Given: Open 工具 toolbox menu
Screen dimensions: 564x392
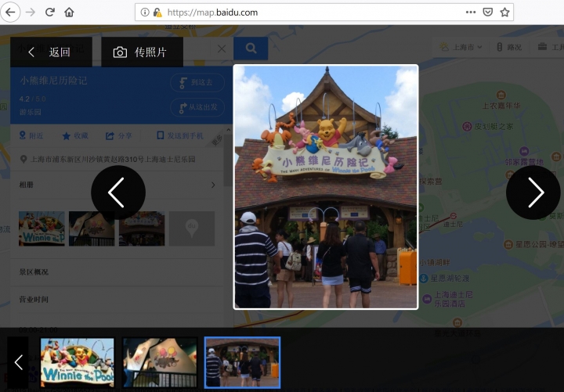Looking at the screenshot, I should (551, 47).
